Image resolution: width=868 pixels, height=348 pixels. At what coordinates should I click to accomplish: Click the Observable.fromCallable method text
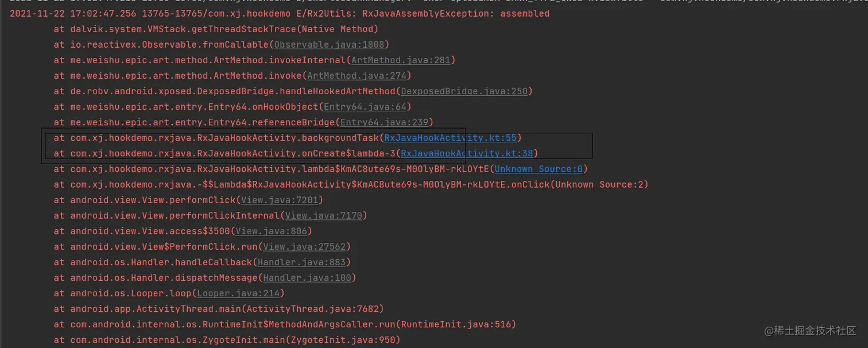pos(169,44)
